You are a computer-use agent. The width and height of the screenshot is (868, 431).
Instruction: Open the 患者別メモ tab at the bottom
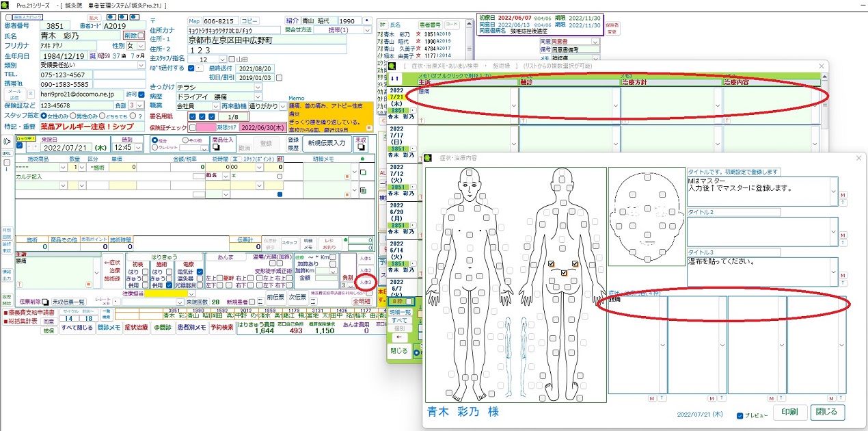click(191, 328)
